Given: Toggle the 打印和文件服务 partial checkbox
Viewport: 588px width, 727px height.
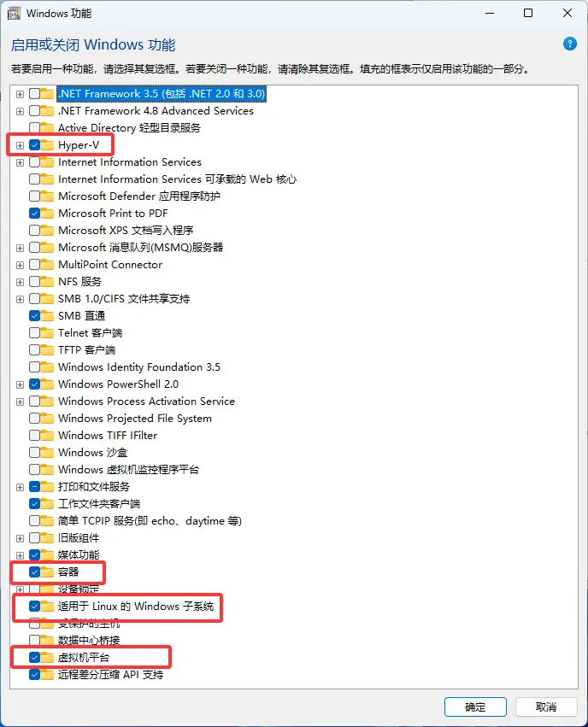Looking at the screenshot, I should [x=34, y=486].
